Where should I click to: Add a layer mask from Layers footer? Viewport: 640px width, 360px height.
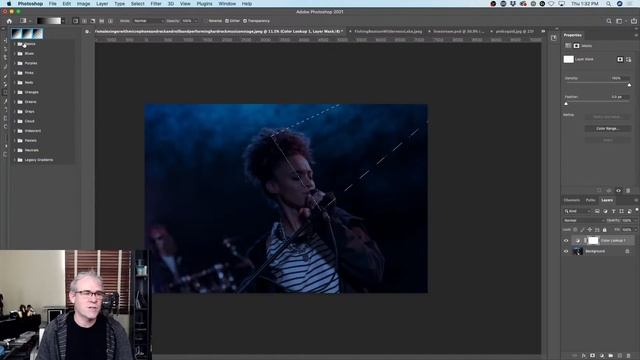tap(593, 356)
